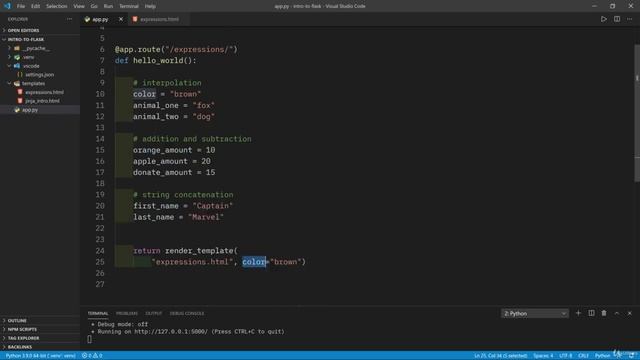Open the Help menu

coord(150,6)
